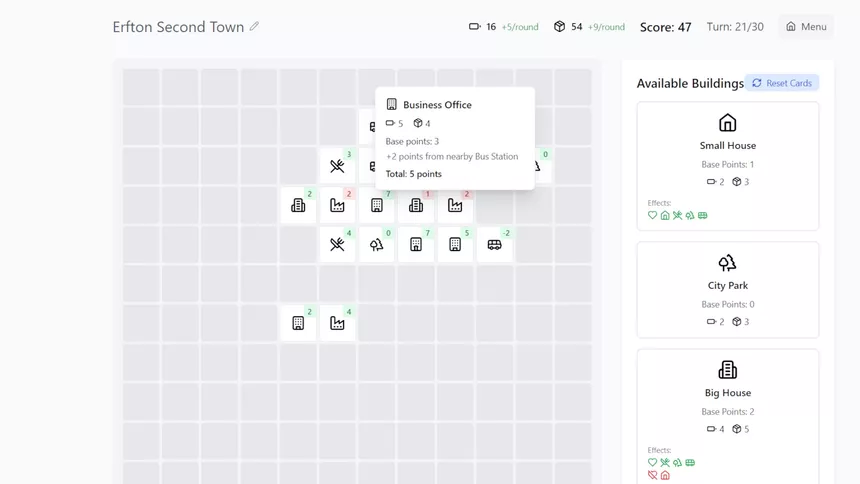The width and height of the screenshot is (860, 484).
Task: Click the bus station tile on grid
Action: [x=494, y=244]
